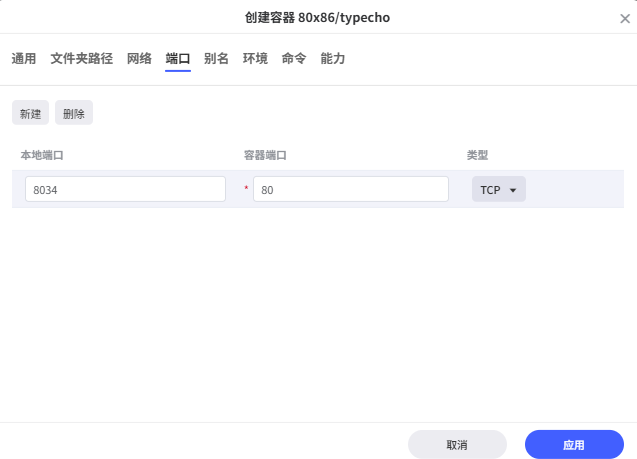Expand the TCP protocol type dropdown

498,189
